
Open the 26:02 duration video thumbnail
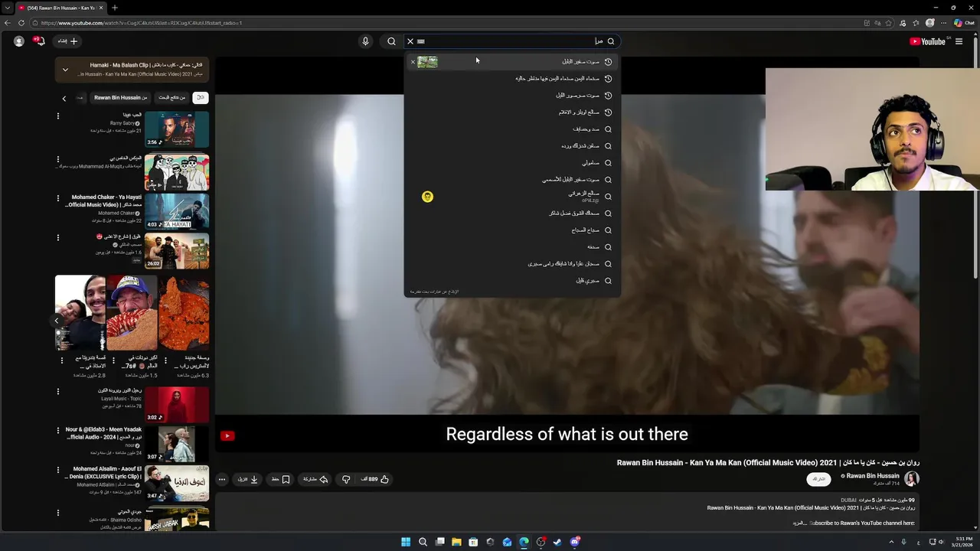tap(177, 251)
